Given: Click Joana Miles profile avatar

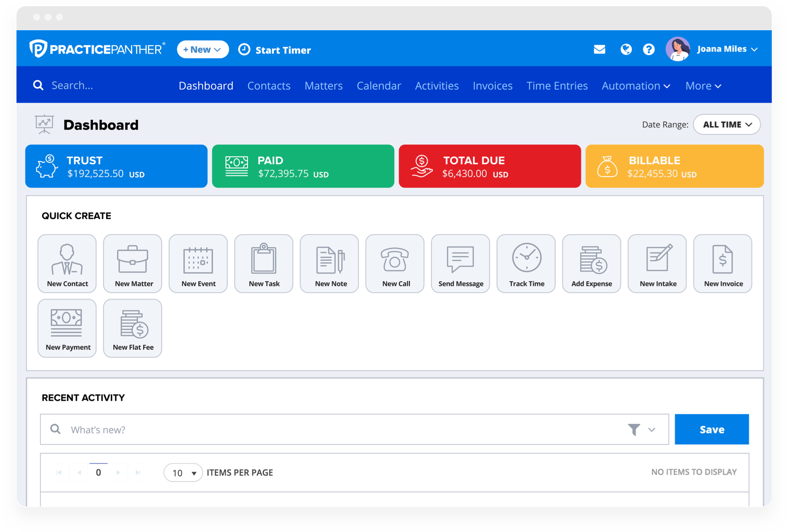Looking at the screenshot, I should [678, 49].
